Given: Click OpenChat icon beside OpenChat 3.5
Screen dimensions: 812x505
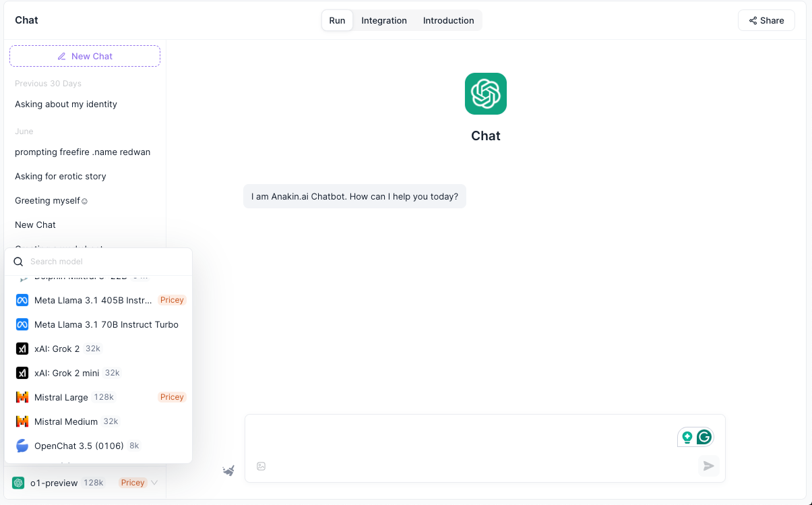Looking at the screenshot, I should coord(22,446).
